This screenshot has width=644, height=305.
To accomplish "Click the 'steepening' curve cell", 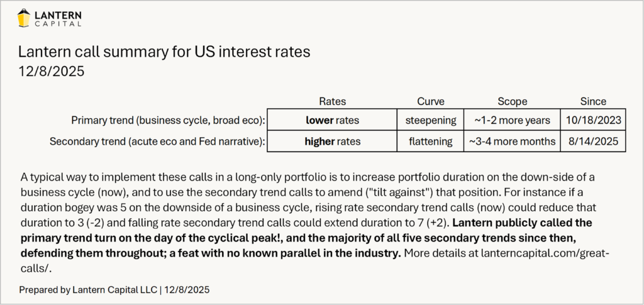I will 431,119.
